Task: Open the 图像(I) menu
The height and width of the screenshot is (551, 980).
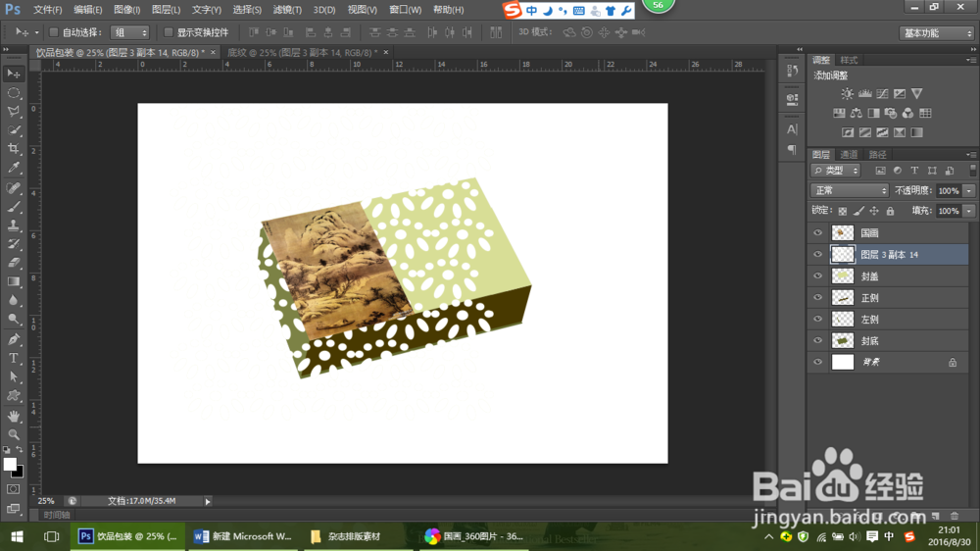Action: tap(126, 10)
